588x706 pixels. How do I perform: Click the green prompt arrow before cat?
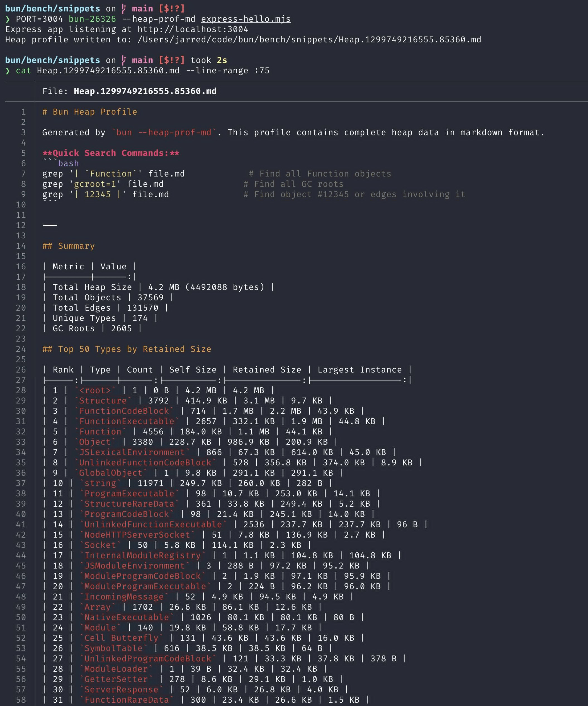click(x=8, y=71)
